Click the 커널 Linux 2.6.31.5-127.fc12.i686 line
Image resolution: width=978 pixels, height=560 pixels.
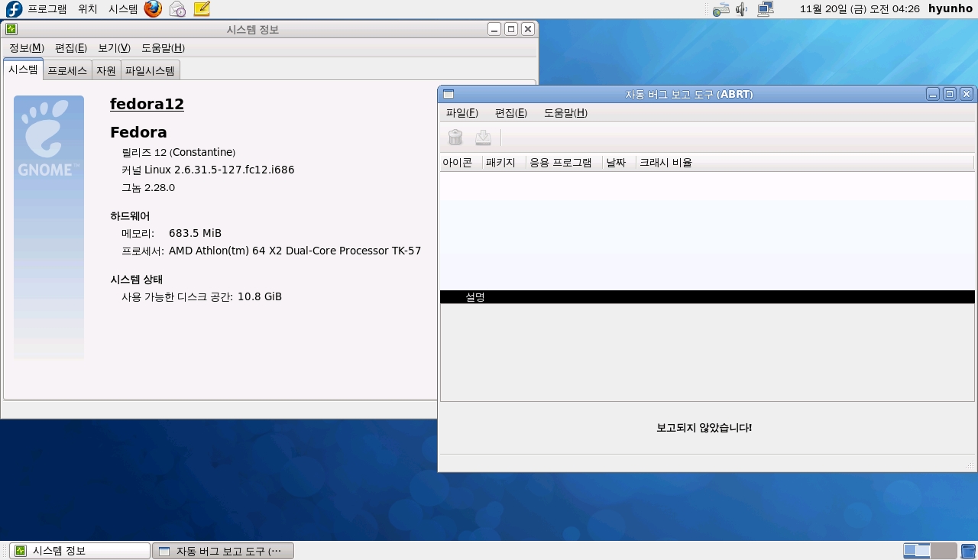tap(208, 170)
